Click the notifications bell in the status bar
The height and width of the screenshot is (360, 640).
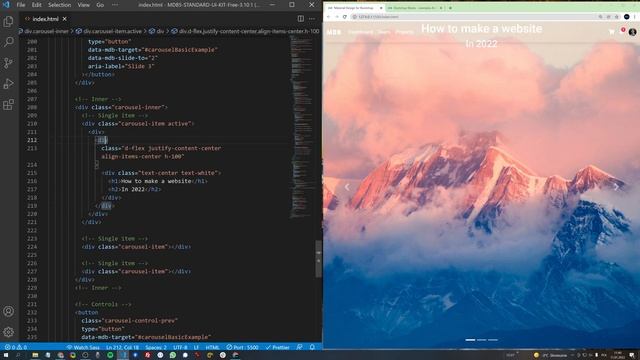coord(312,347)
